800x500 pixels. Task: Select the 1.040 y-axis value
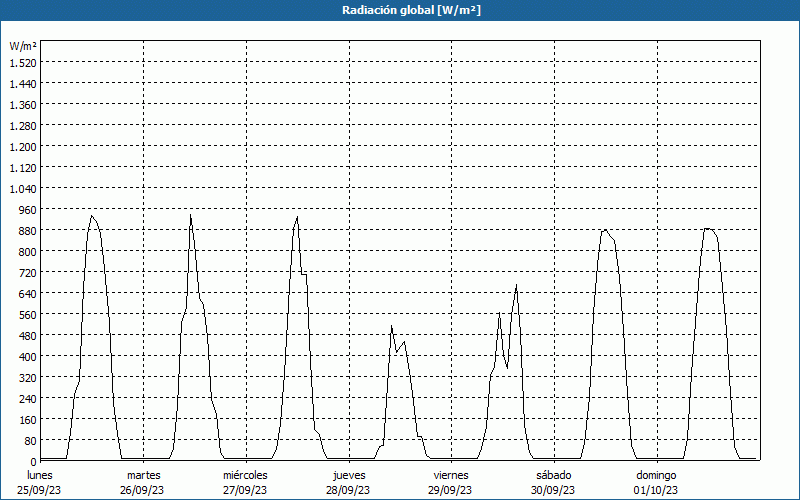coord(23,189)
